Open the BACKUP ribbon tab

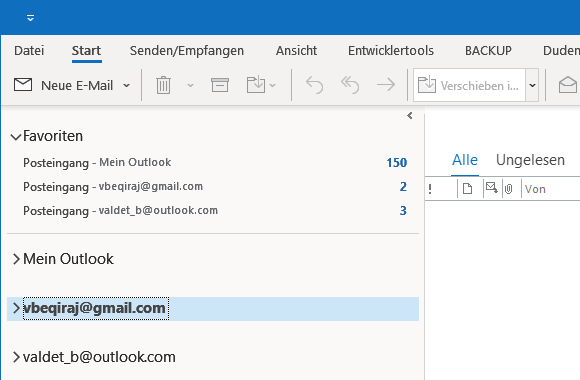click(488, 51)
